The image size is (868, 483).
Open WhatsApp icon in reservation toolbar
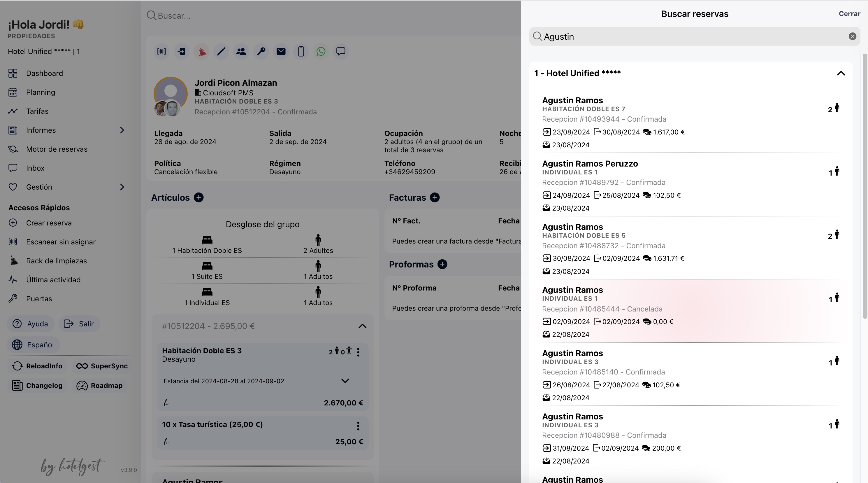(321, 51)
